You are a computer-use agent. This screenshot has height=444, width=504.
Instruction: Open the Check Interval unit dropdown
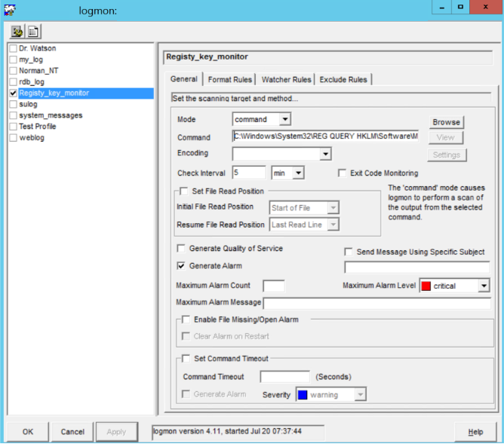[298, 173]
